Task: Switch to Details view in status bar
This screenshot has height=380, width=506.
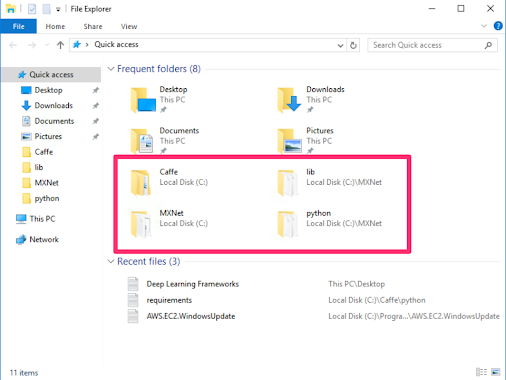Action: click(x=481, y=372)
